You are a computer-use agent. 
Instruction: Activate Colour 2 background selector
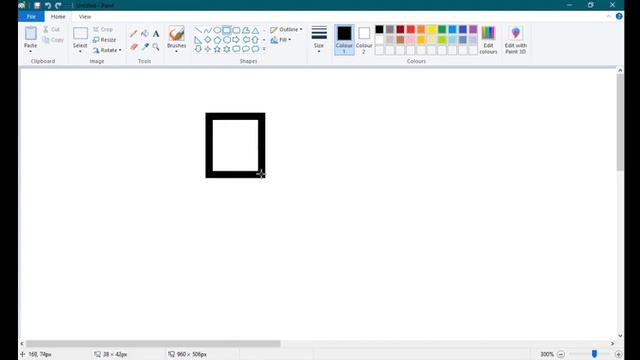[364, 40]
